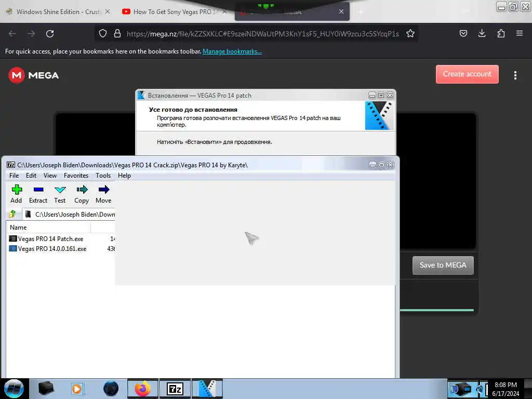
Task: Open the dark globe taskbar icon
Action: pos(111,389)
